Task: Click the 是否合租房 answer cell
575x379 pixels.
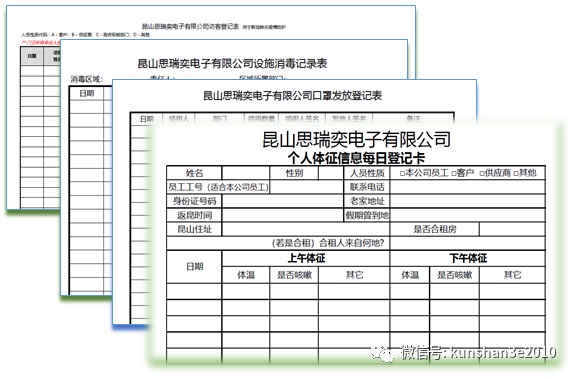Action: click(512, 229)
